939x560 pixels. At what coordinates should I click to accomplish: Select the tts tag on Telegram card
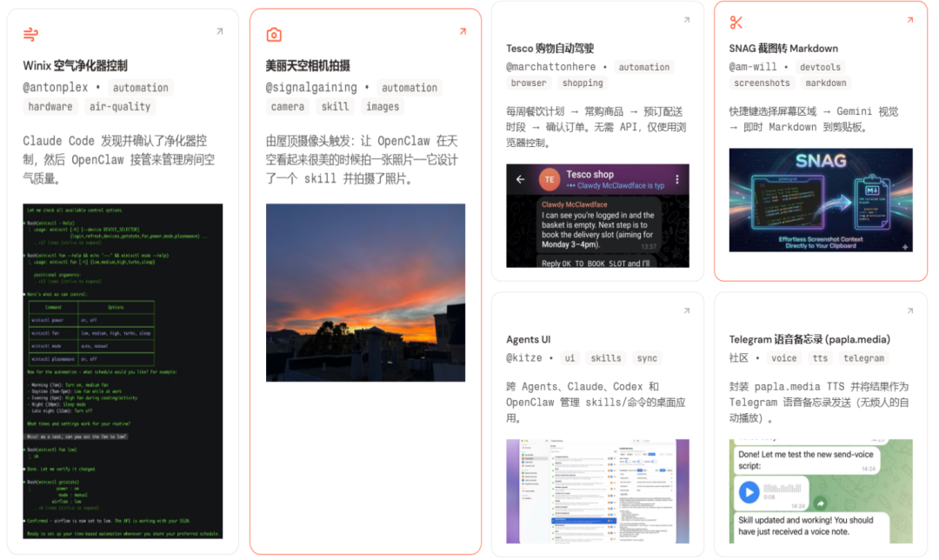click(x=820, y=358)
